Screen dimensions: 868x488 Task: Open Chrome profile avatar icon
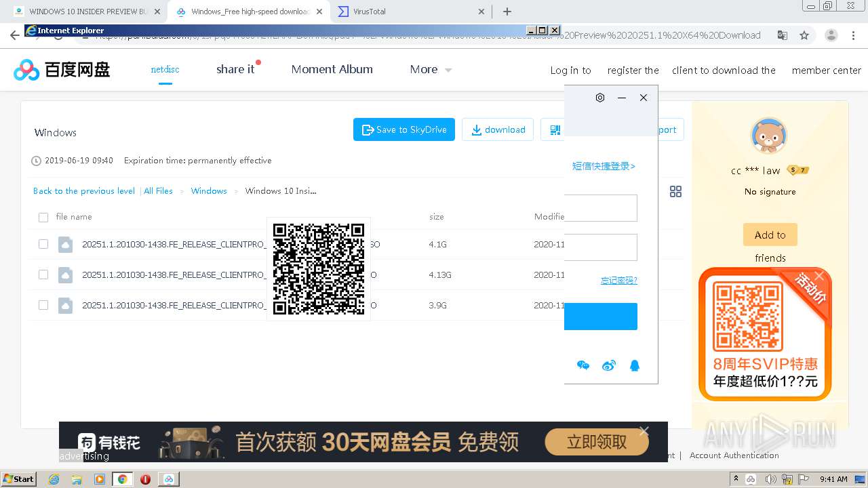point(831,35)
